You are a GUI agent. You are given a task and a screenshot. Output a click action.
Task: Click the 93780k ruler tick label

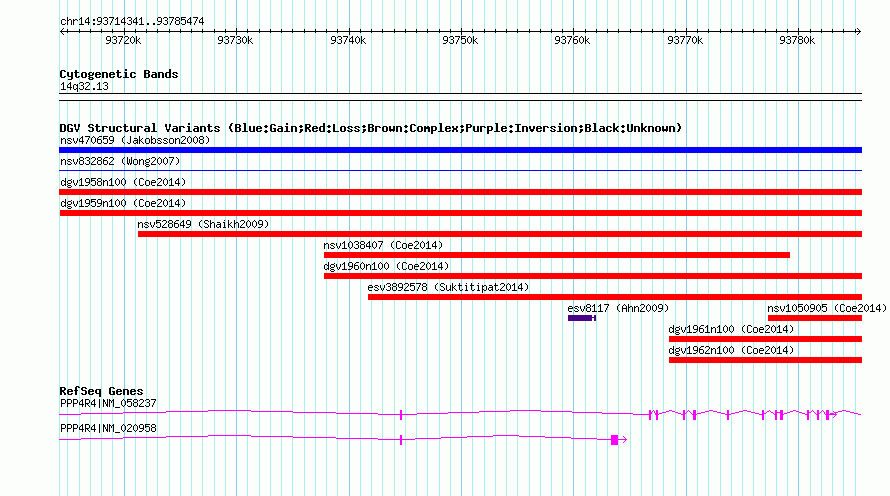pos(797,40)
